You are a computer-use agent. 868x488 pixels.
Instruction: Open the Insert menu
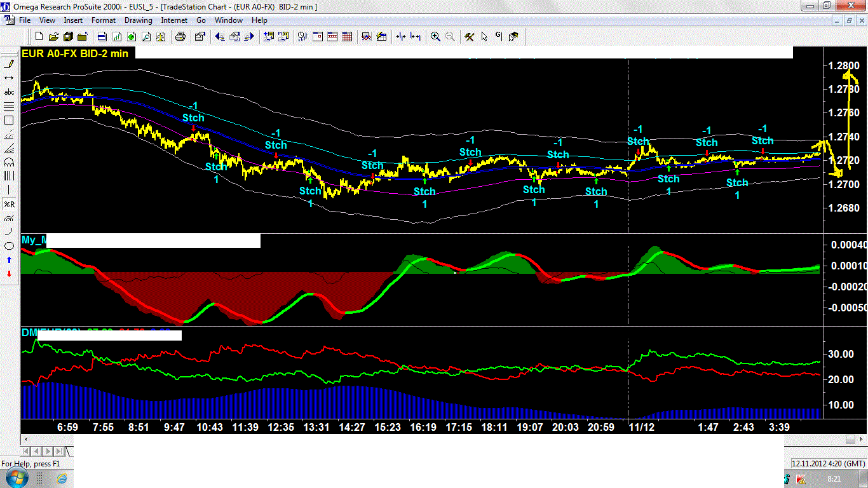73,20
